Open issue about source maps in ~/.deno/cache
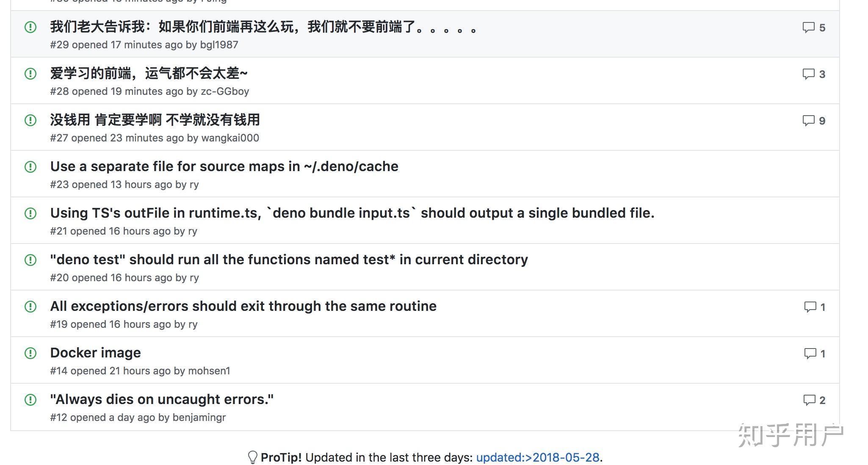Viewport: 868px width, 465px height. click(x=224, y=166)
